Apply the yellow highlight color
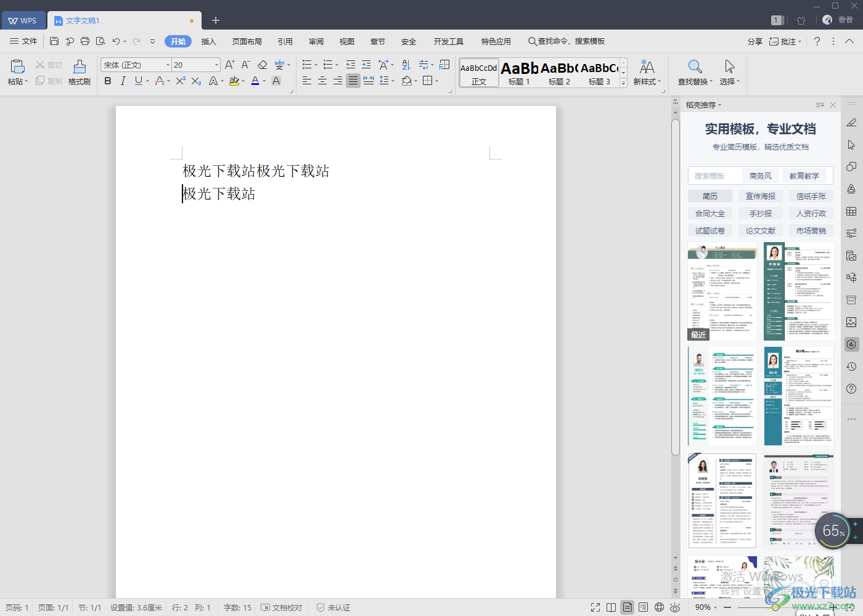The image size is (863, 616). 234,81
